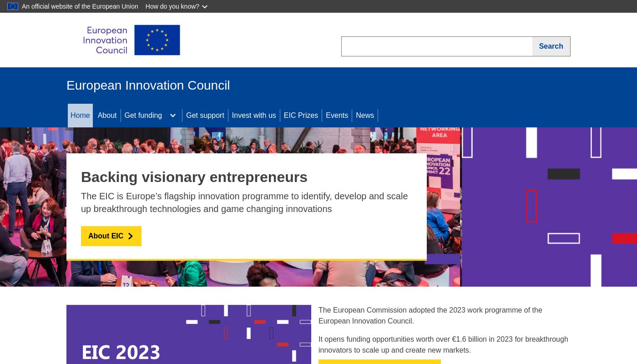637x364 pixels.
Task: Go to the News section
Action: point(365,115)
